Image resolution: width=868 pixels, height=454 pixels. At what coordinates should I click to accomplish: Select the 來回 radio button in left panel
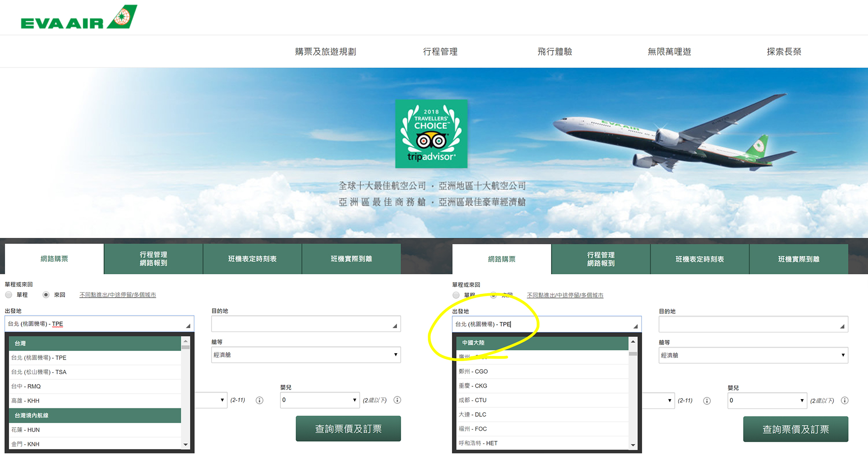point(46,295)
